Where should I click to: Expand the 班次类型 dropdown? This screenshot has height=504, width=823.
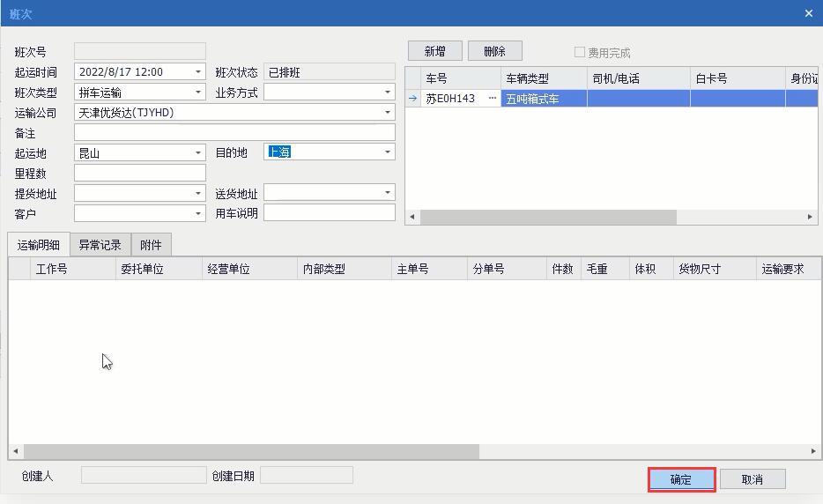[x=198, y=93]
